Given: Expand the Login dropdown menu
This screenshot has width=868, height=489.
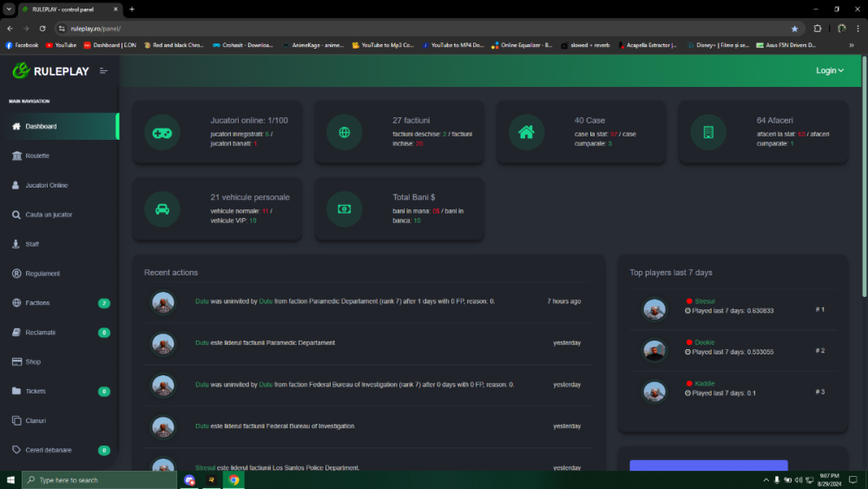Looking at the screenshot, I should tap(830, 71).
